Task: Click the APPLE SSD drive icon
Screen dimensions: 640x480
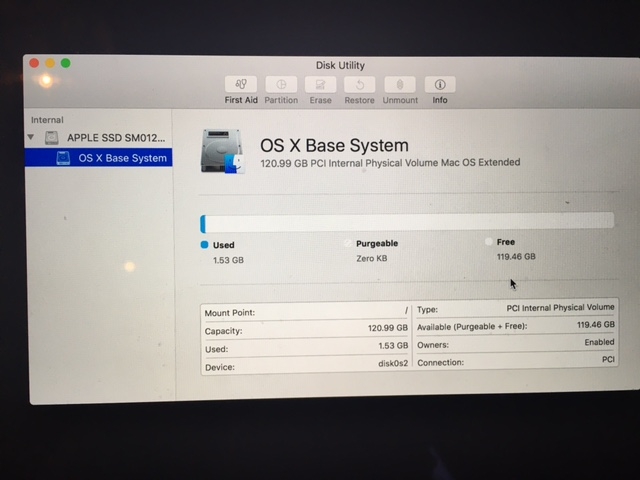Action: click(51, 138)
